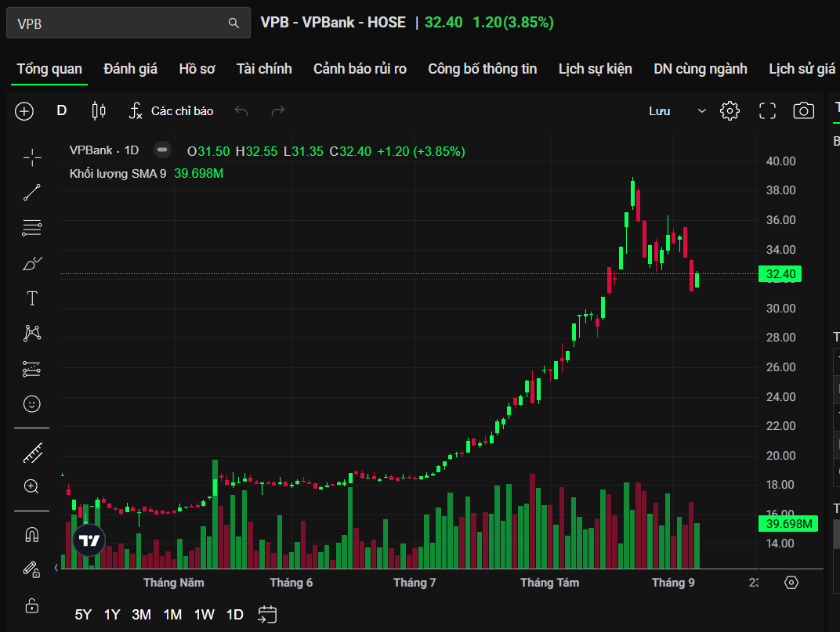Image resolution: width=840 pixels, height=632 pixels.
Task: Click the undo arrow
Action: click(x=241, y=111)
